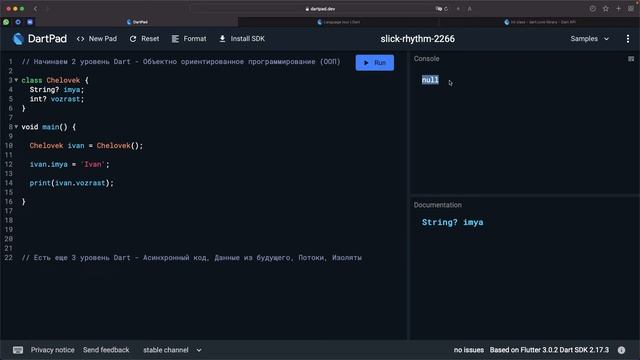Viewport: 640px width, 360px height.
Task: Open the WhatsApp pinned tab
Action: [6, 22]
